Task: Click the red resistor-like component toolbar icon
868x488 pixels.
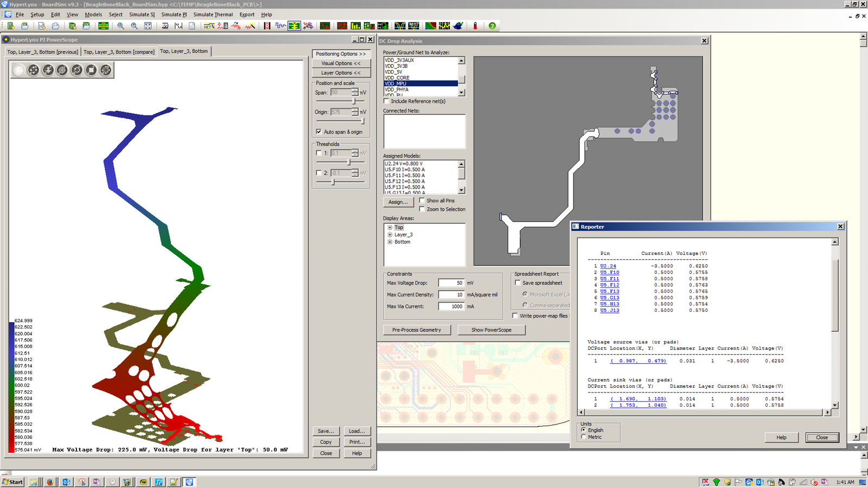Action: [267, 25]
